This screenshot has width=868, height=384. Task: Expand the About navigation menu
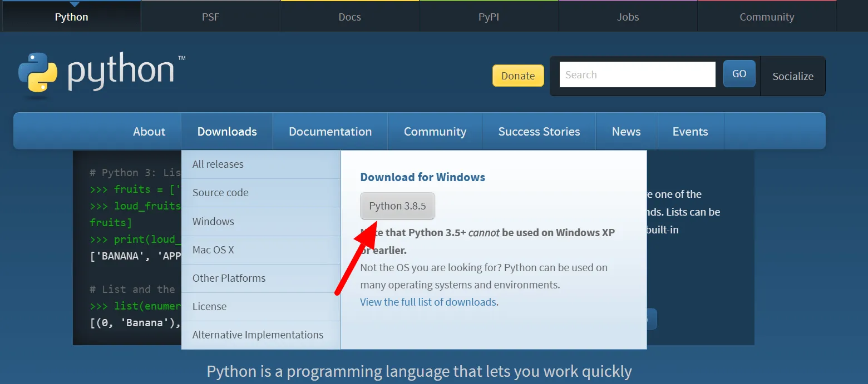[149, 131]
